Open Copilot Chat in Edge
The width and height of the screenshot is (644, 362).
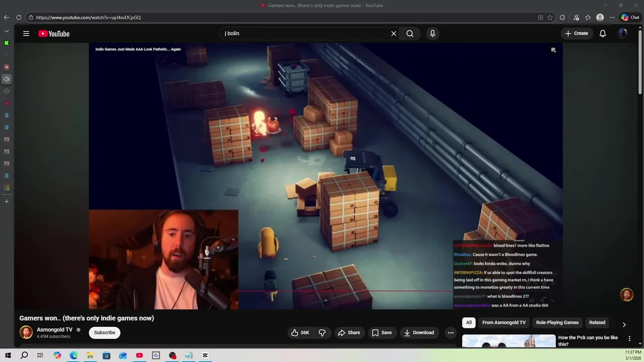pos(630,17)
